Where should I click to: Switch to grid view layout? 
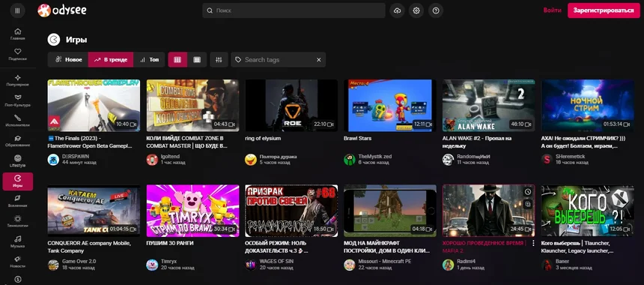pyautogui.click(x=177, y=60)
